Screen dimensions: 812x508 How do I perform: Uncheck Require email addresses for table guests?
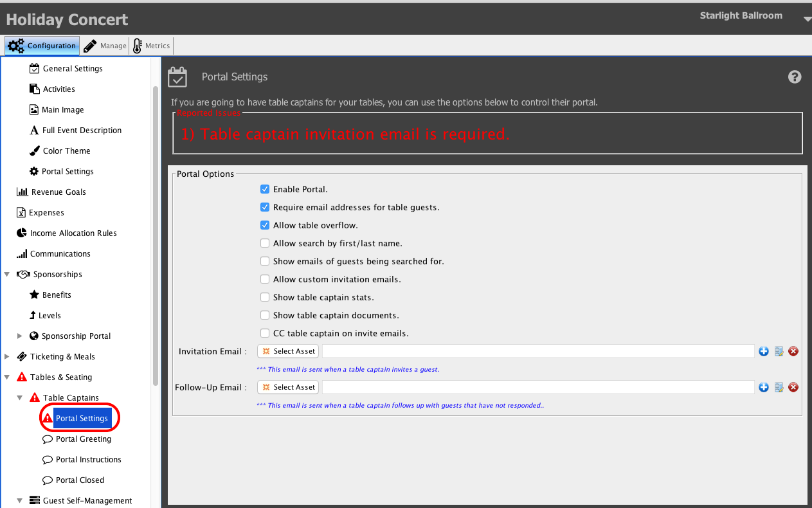[x=265, y=207]
